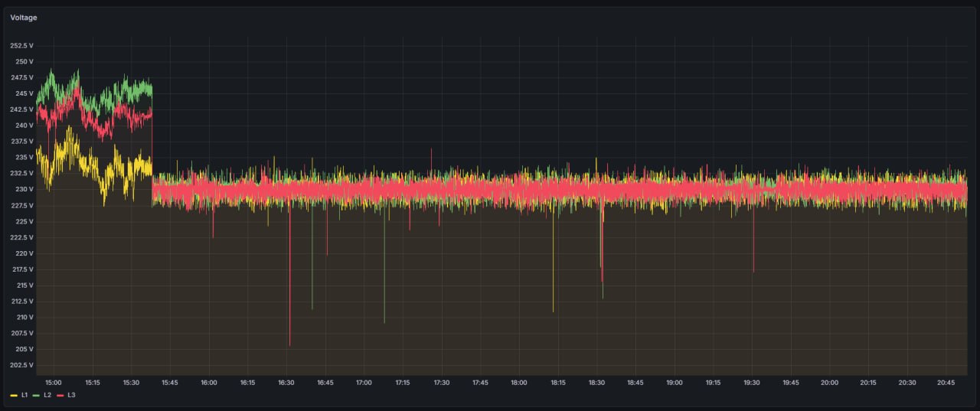
Task: Toggle L3 series label in legend
Action: point(71,395)
